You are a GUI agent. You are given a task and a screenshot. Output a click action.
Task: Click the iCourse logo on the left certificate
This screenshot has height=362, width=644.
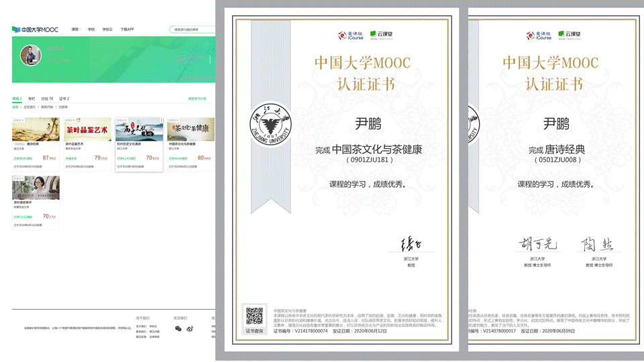click(350, 35)
